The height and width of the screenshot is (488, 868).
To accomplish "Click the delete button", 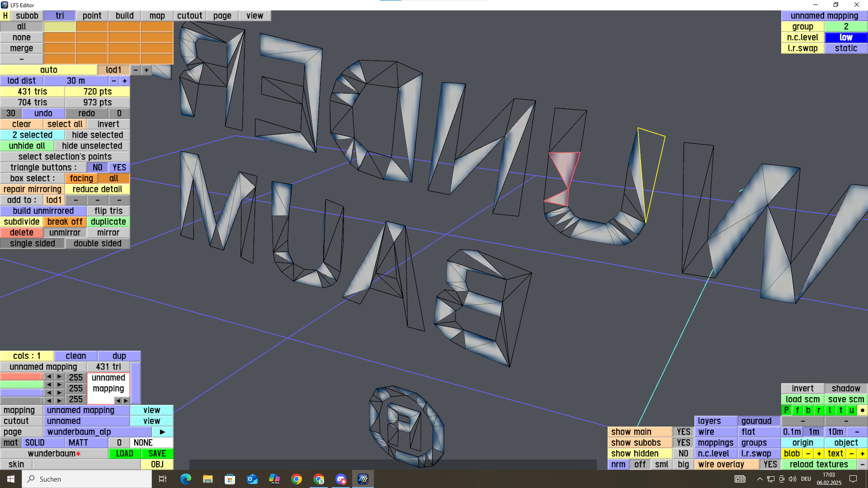I will [x=22, y=233].
